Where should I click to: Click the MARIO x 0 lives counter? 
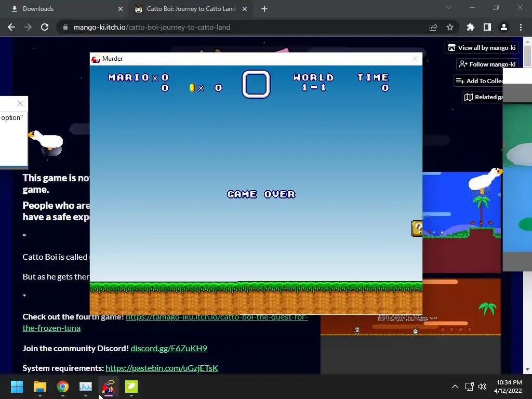pyautogui.click(x=138, y=78)
